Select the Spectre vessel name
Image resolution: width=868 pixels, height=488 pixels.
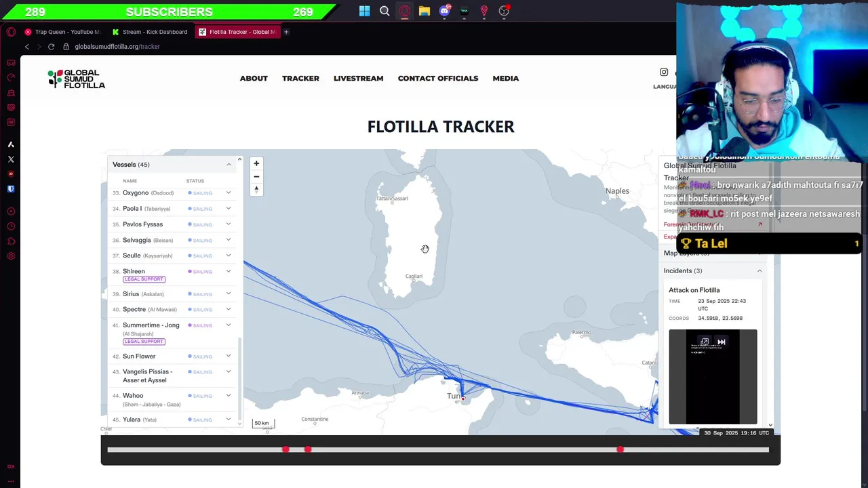[134, 309]
